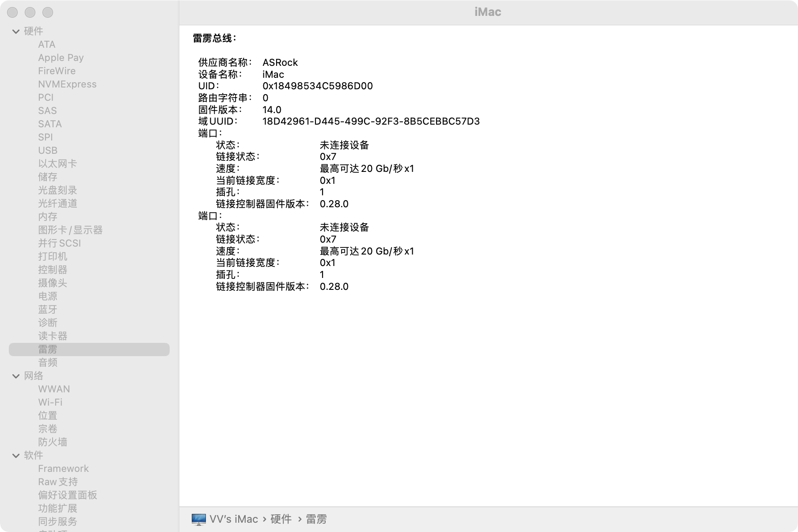Open the FireWire hardware entry
This screenshot has width=798, height=532.
click(57, 71)
